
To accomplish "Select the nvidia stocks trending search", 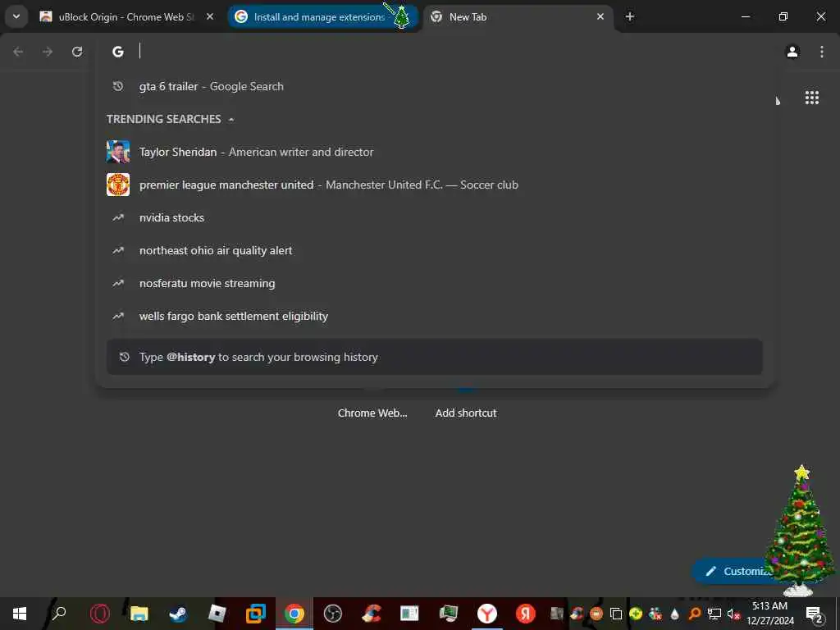I will click(435, 217).
